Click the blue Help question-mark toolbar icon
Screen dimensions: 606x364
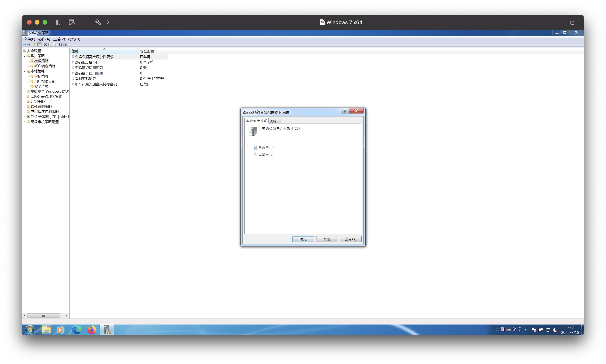(60, 45)
